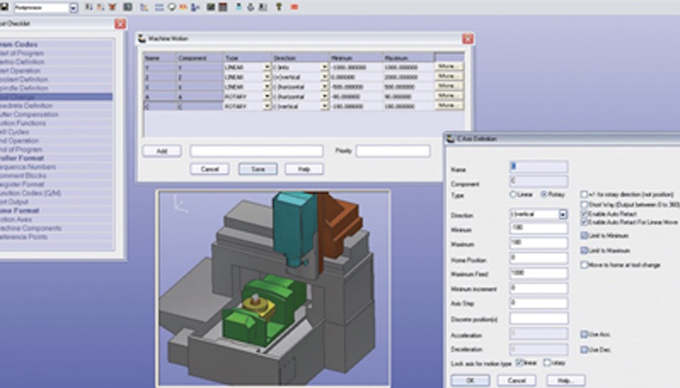
Task: Expand the Postprocessor combo box in toolbar
Action: pyautogui.click(x=73, y=8)
